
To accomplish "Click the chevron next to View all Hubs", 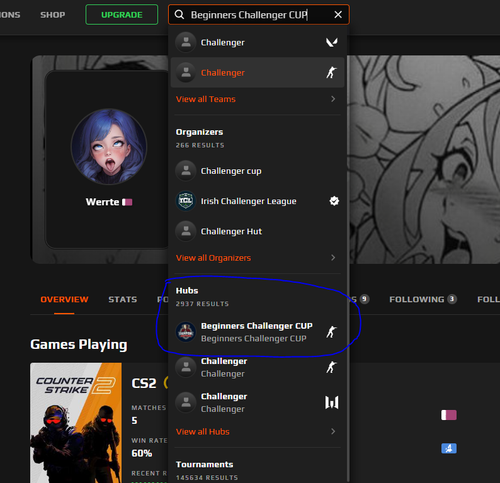I will tap(333, 431).
